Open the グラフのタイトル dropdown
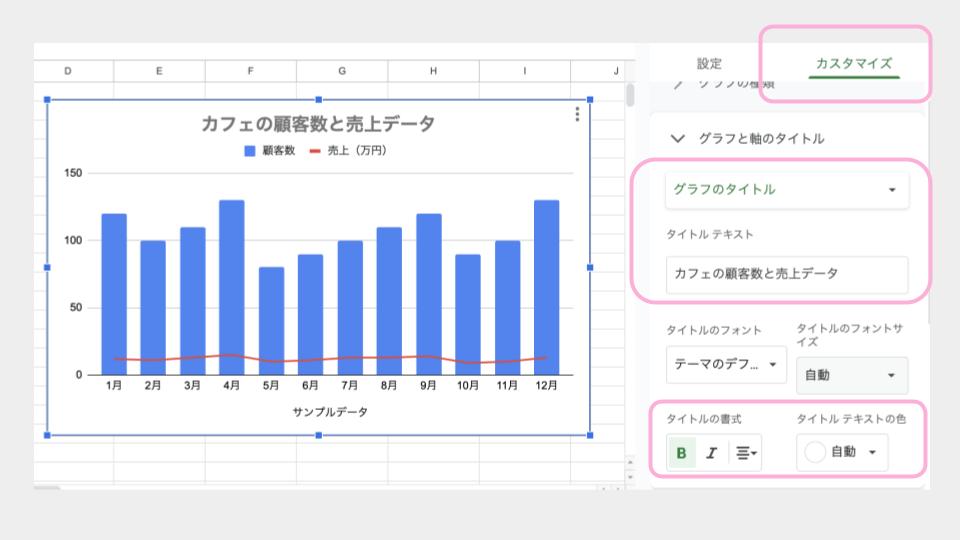 787,190
